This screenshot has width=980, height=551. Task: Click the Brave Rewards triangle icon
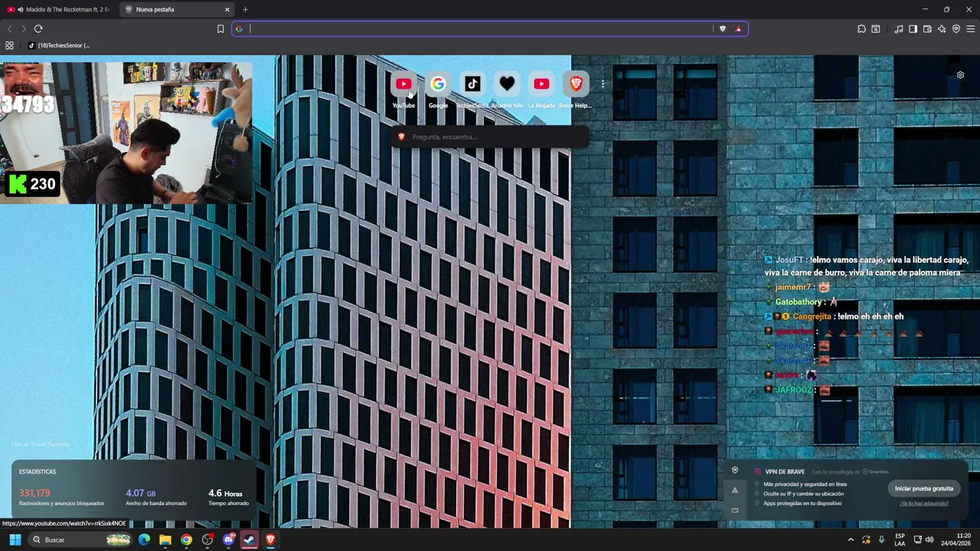[738, 29]
